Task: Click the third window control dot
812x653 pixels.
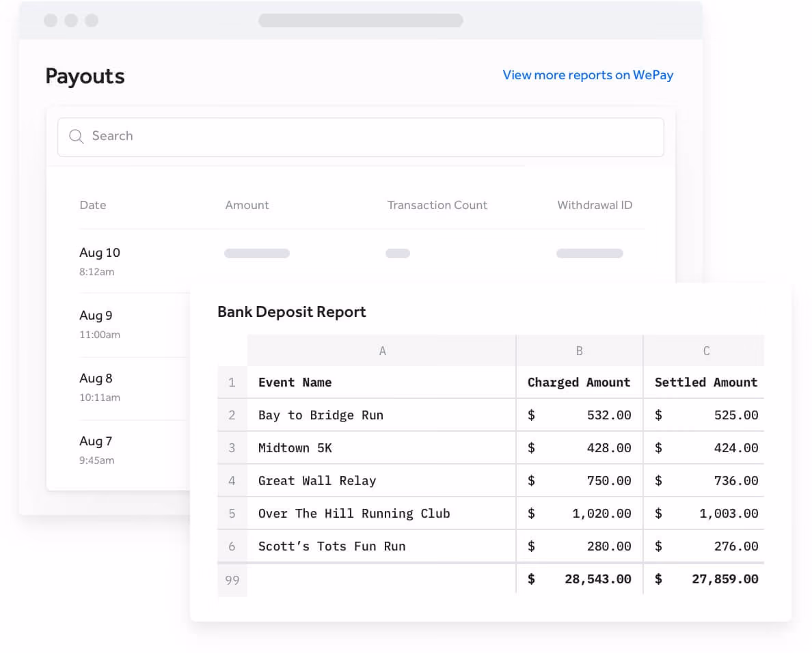Action: (92, 20)
